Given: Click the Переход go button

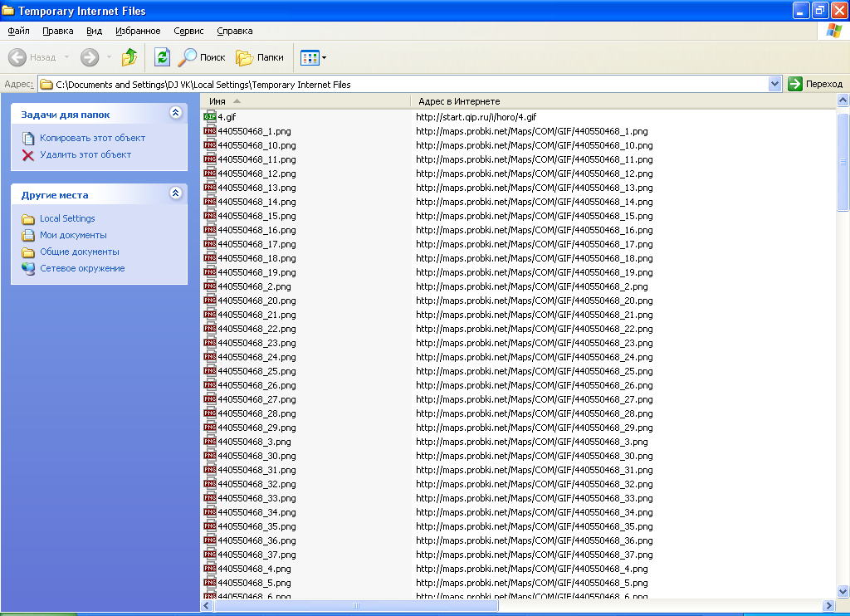Looking at the screenshot, I should tap(814, 84).
